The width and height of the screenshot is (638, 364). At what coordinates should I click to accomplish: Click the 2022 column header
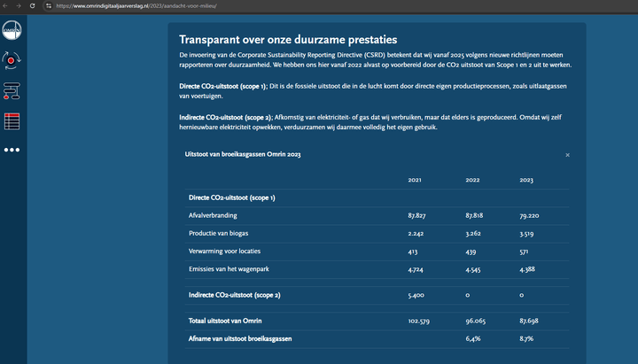pyautogui.click(x=472, y=180)
